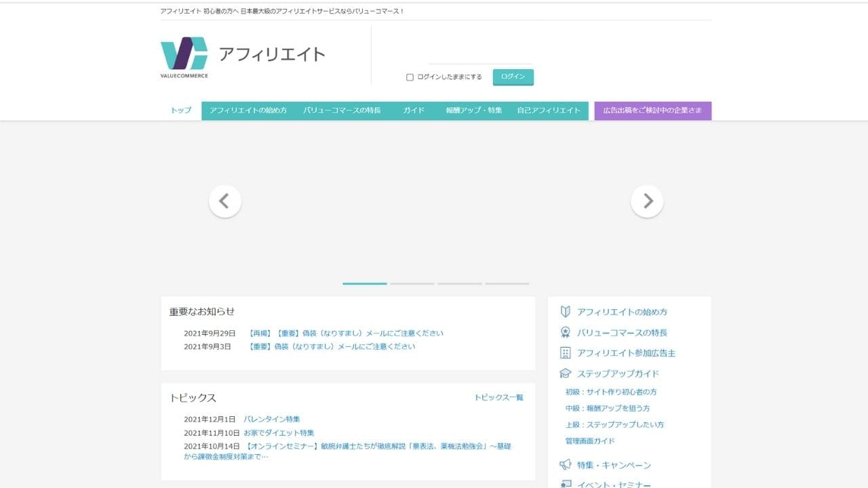The height and width of the screenshot is (488, 868).
Task: Open the 【オンラインセミナー】 topic from October 14
Action: click(347, 451)
